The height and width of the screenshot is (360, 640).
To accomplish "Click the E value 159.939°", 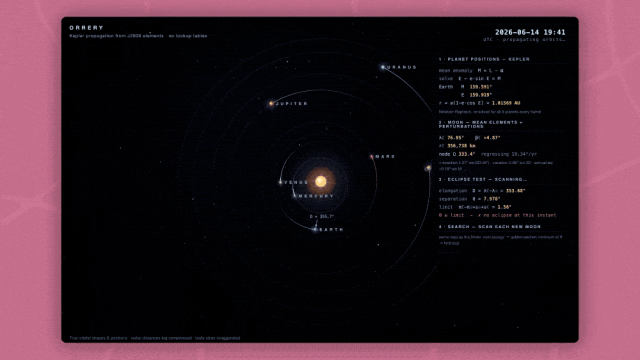I will pyautogui.click(x=480, y=95).
